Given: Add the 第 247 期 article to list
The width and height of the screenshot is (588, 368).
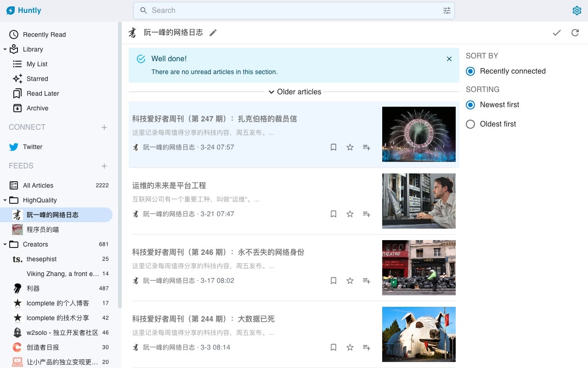Looking at the screenshot, I should click(x=367, y=147).
